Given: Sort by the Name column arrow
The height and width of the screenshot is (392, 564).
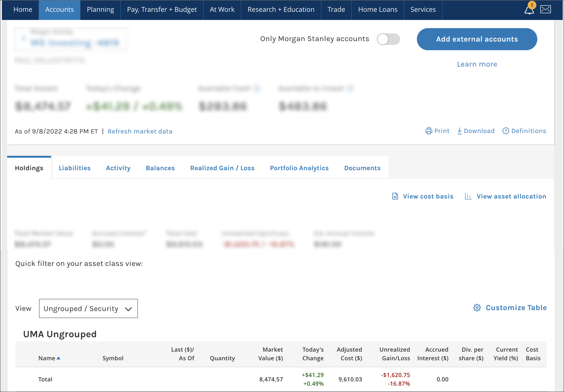Looking at the screenshot, I should click(58, 358).
